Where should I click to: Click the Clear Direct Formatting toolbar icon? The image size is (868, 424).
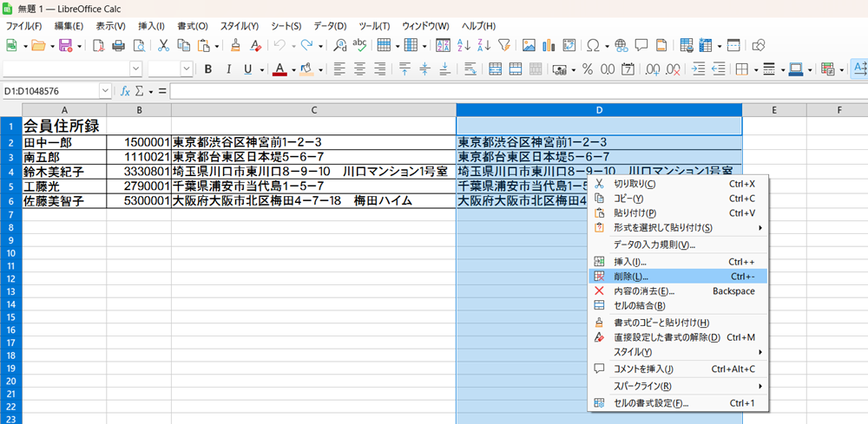(x=254, y=45)
